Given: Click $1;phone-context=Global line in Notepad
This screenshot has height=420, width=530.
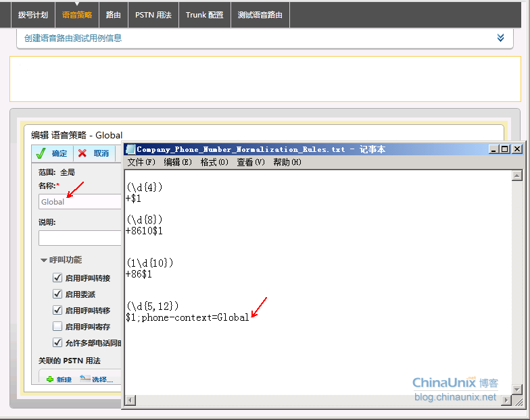Looking at the screenshot, I should [187, 317].
